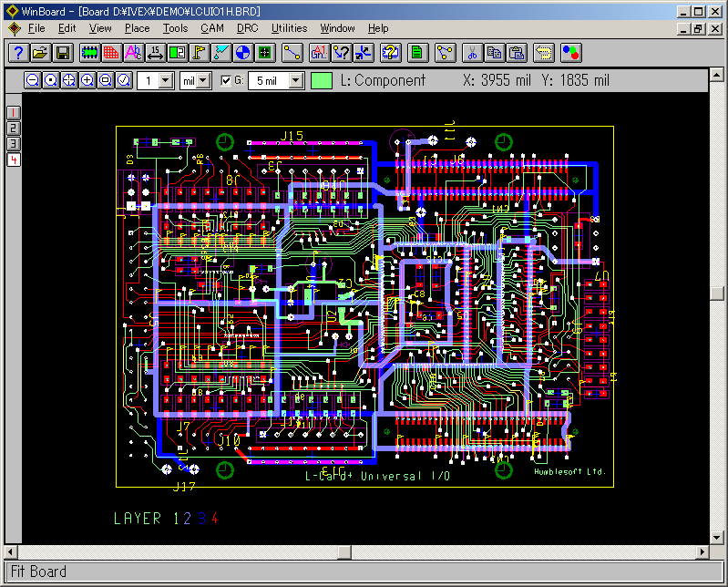Click the Open file folder icon
The image size is (728, 587).
[40, 53]
